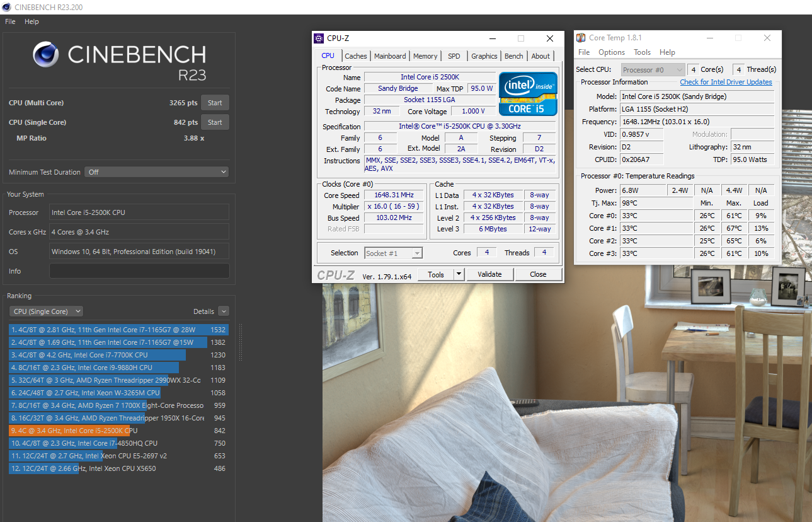This screenshot has height=522, width=812.
Task: Select the Xeon X5650 ranking row
Action: pyautogui.click(x=118, y=468)
